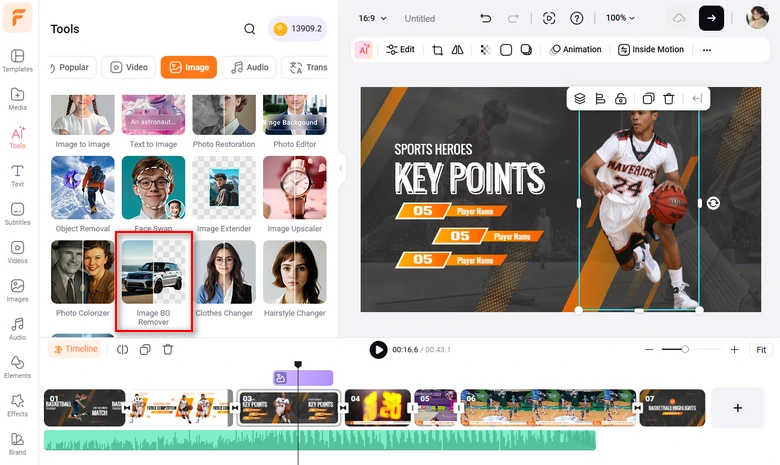This screenshot has width=780, height=465.
Task: Open the search icon in Tools panel
Action: 250,29
